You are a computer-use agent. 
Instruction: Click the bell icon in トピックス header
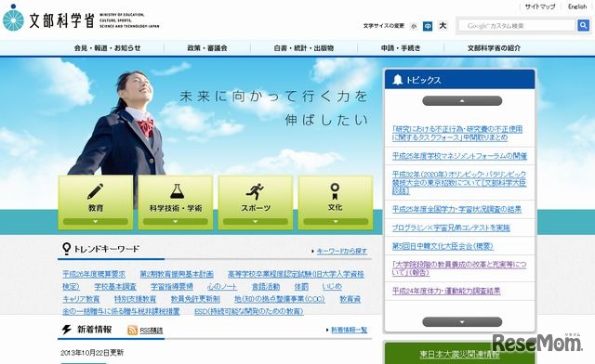click(x=397, y=80)
